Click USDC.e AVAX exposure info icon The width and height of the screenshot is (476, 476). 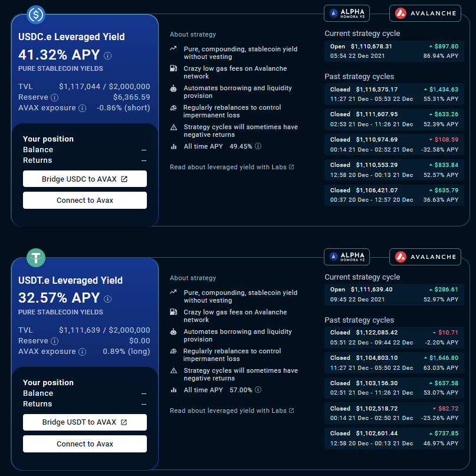click(x=82, y=109)
